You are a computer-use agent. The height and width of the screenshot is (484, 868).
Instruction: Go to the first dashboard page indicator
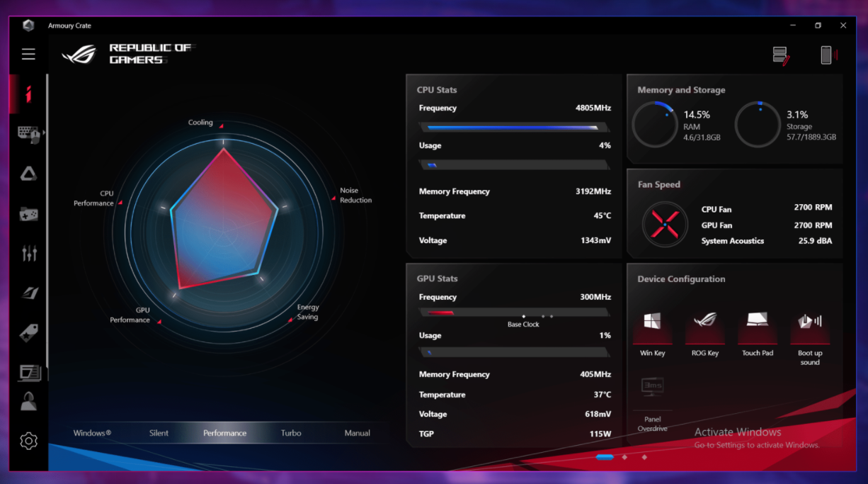(605, 457)
